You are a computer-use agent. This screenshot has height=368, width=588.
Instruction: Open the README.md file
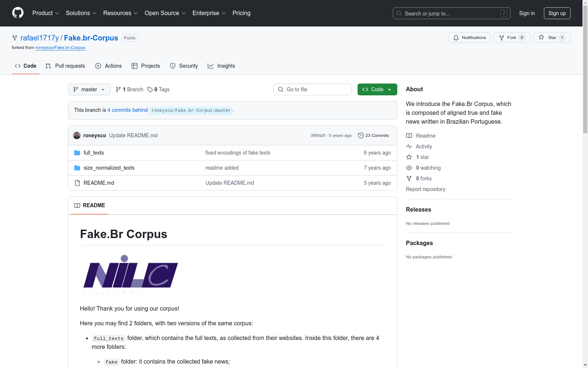point(99,183)
